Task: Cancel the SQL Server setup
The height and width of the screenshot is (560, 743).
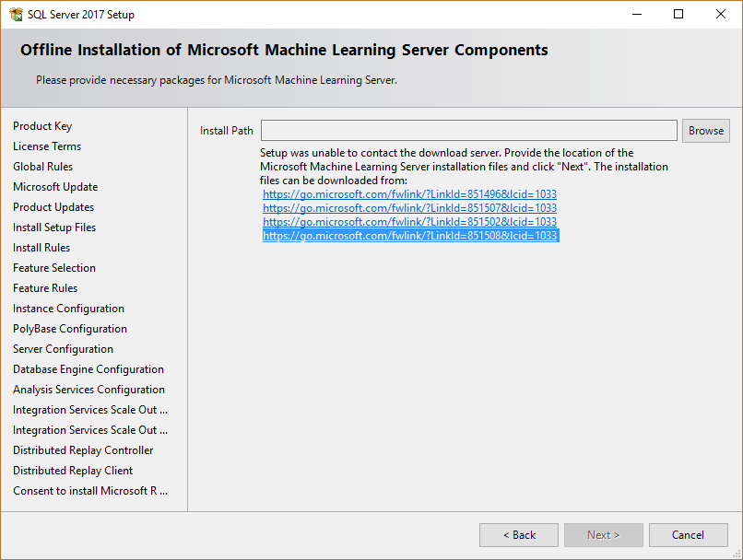Action: [688, 535]
